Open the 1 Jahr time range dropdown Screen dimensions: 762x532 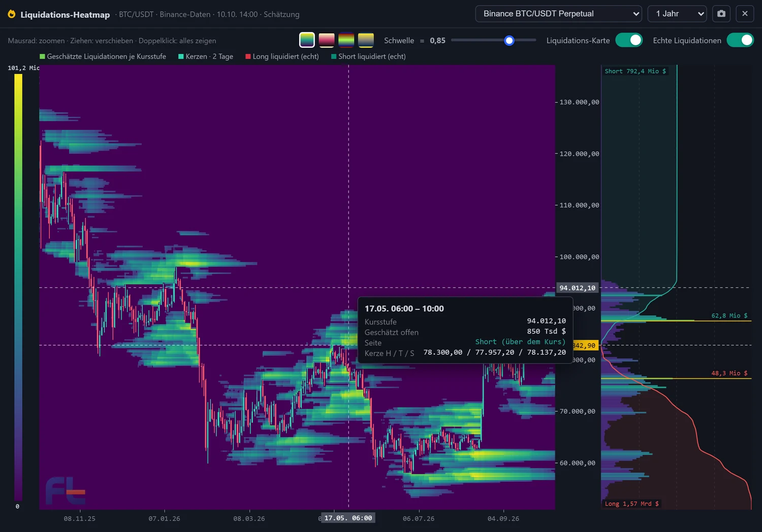[x=677, y=14]
